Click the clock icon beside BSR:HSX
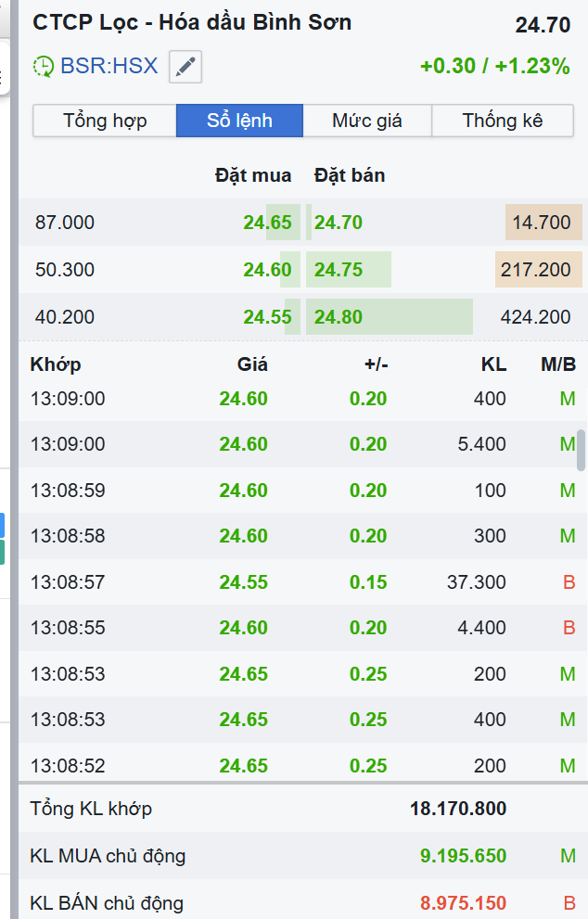588x919 pixels. pyautogui.click(x=43, y=67)
